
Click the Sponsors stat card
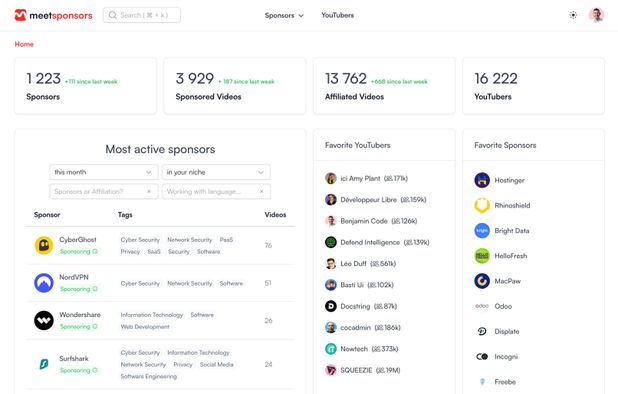pos(86,86)
